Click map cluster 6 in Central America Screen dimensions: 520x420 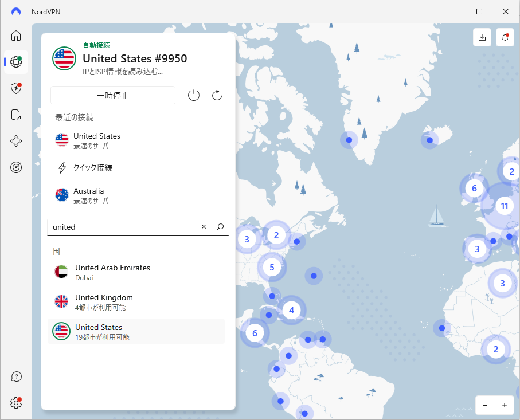pyautogui.click(x=255, y=333)
